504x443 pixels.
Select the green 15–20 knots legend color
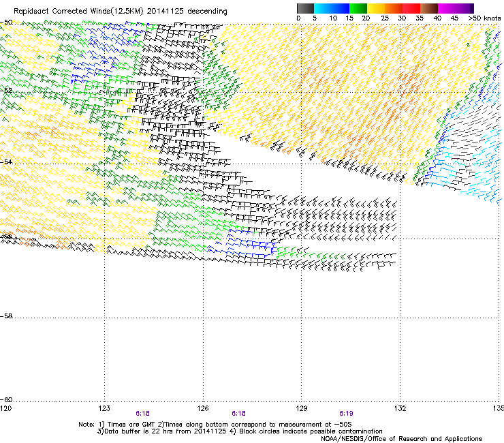click(x=358, y=8)
